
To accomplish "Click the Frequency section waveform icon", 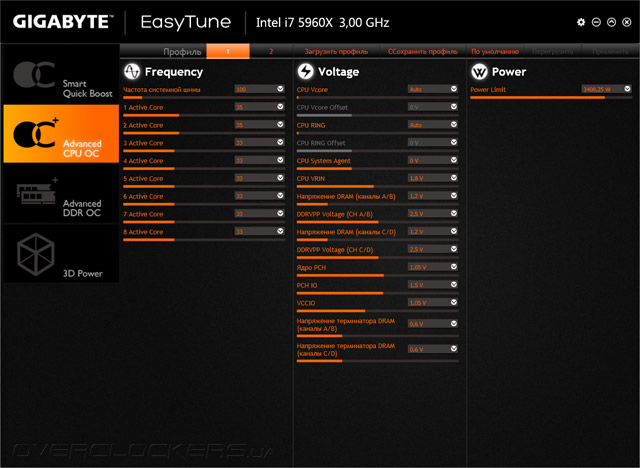I will coord(132,71).
